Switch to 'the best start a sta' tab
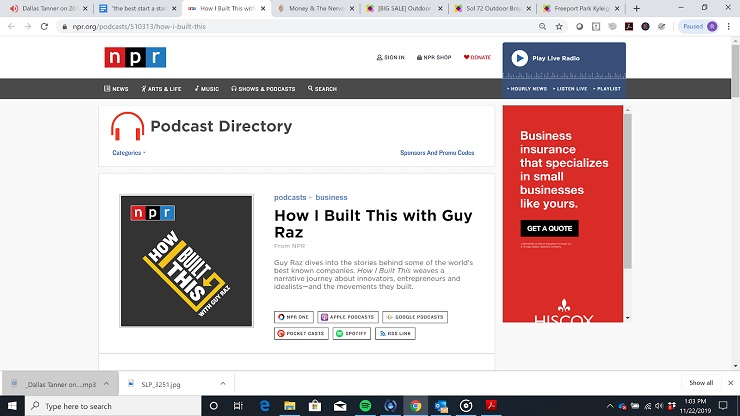 click(x=135, y=8)
